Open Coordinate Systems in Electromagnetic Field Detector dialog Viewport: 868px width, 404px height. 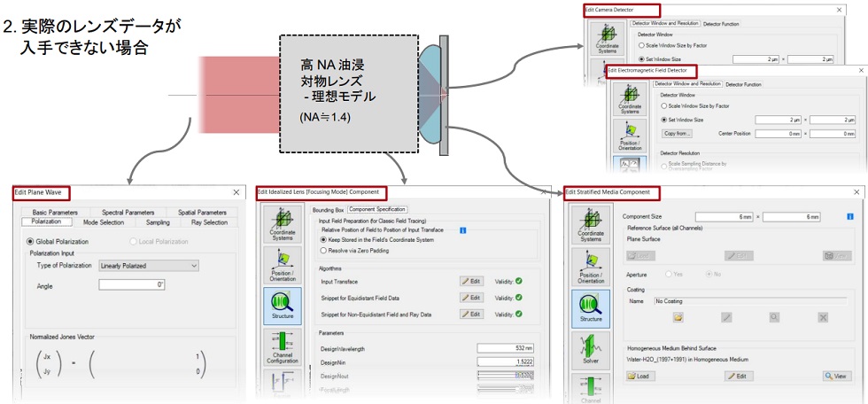click(x=630, y=99)
